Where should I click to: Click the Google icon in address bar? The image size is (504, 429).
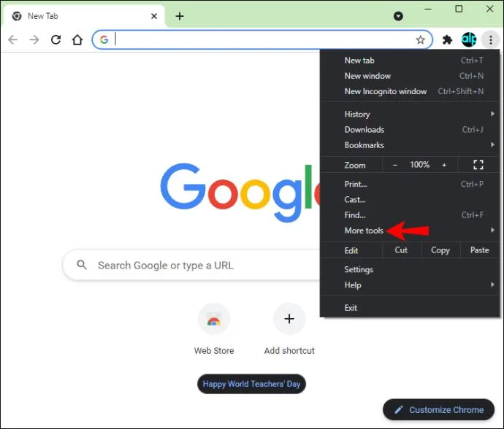104,39
